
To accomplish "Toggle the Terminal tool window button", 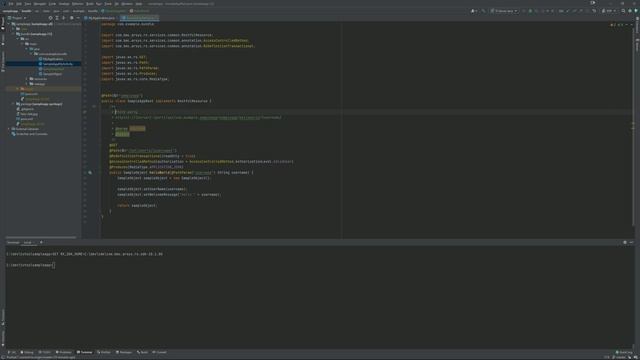I will click(x=84, y=352).
